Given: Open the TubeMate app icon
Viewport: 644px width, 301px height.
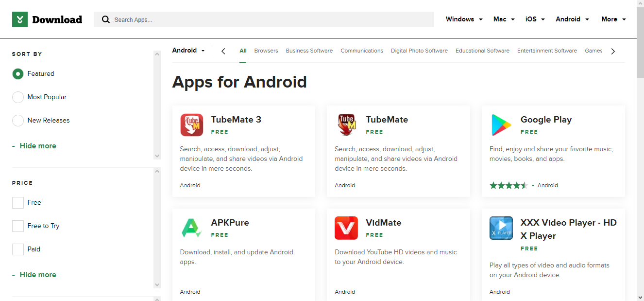Looking at the screenshot, I should tap(346, 125).
